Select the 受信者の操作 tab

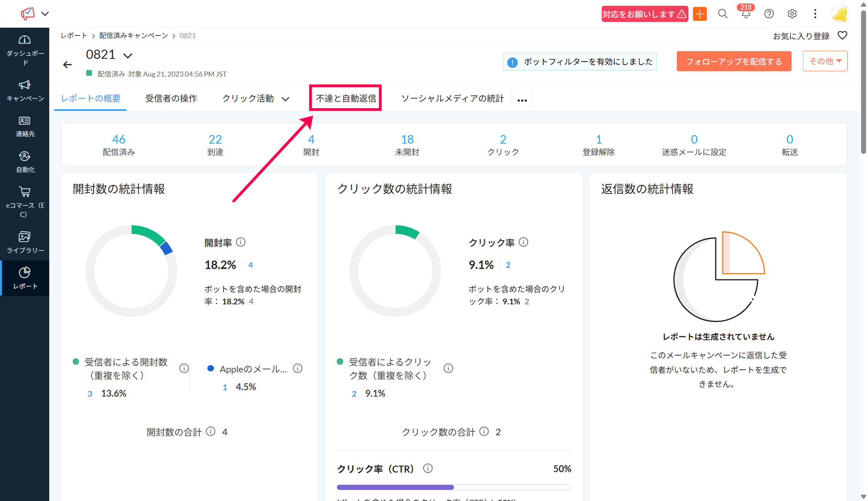171,99
